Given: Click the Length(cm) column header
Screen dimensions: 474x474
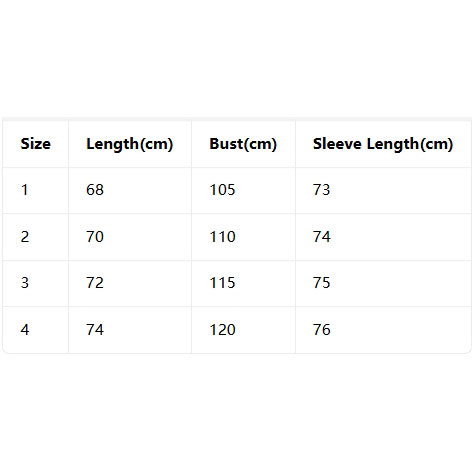Looking at the screenshot, I should (x=130, y=144).
